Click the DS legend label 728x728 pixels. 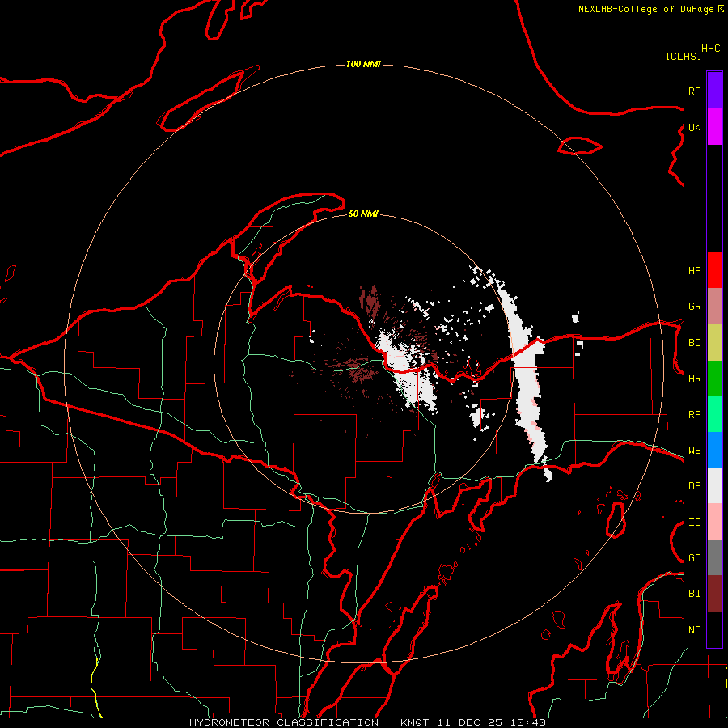(x=694, y=486)
